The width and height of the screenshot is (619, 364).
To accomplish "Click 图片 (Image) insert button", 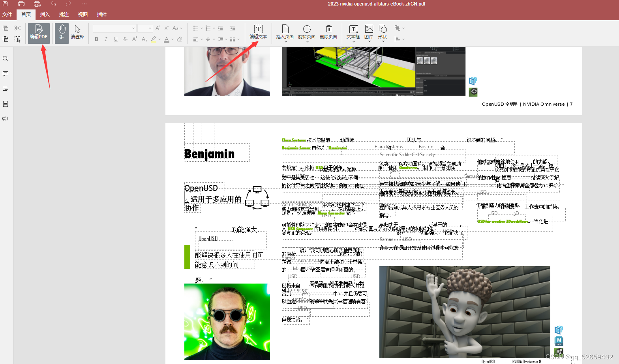I will point(369,33).
